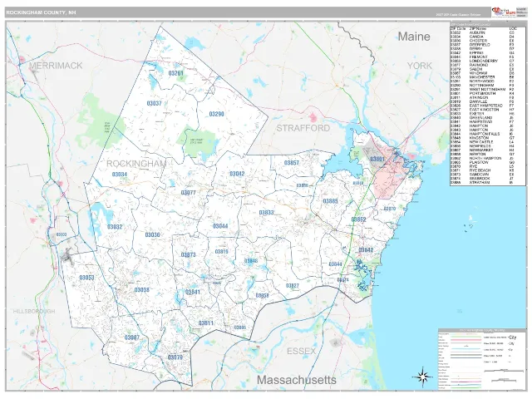
Task: Click the ESSEX county label
Action: [x=301, y=351]
